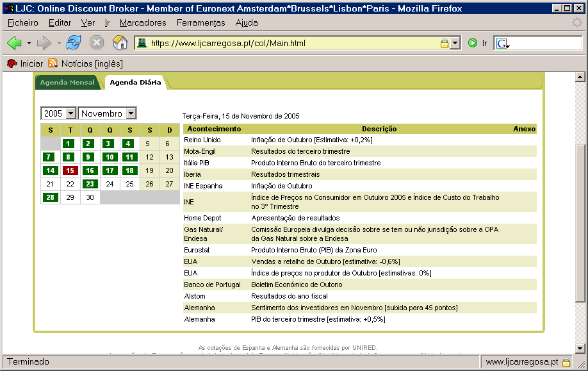Switch to the Agenda Mensal tab
The width and height of the screenshot is (588, 371).
[67, 83]
